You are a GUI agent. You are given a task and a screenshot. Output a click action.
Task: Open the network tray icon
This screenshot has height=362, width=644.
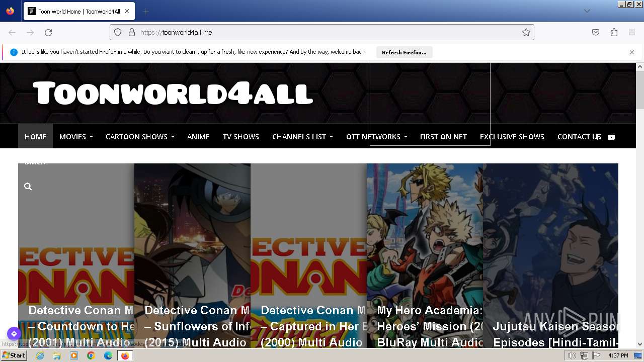pyautogui.click(x=584, y=355)
